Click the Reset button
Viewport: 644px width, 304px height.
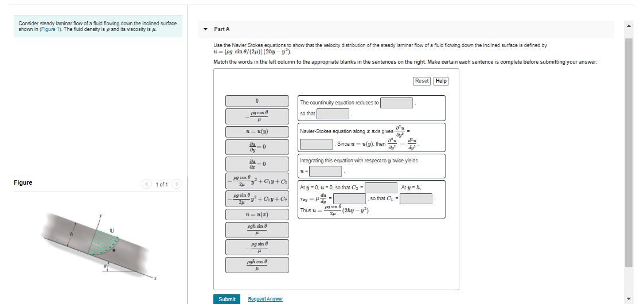[x=422, y=81]
